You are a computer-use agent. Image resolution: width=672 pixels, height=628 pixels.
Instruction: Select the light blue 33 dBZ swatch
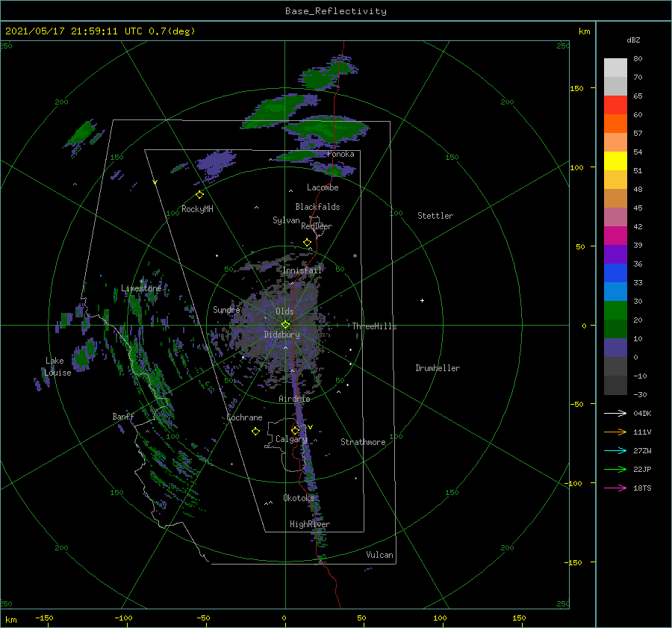tap(615, 291)
